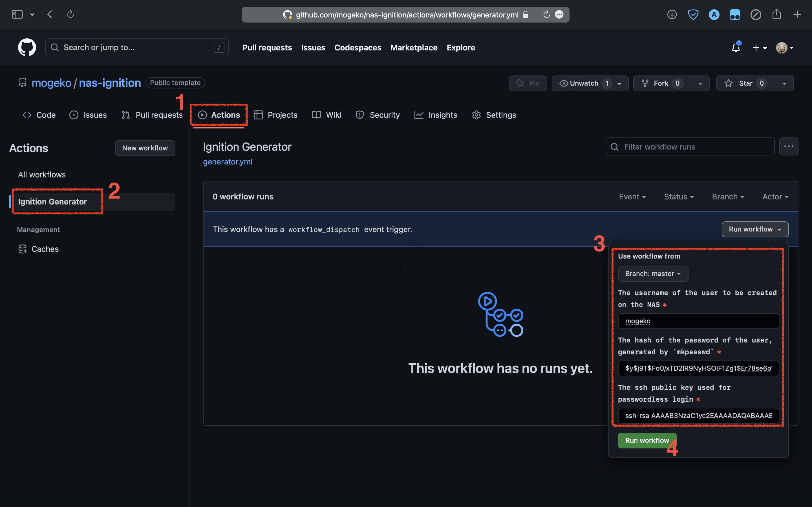This screenshot has width=812, height=507.
Task: Click the Caches icon in the sidebar
Action: pos(22,249)
